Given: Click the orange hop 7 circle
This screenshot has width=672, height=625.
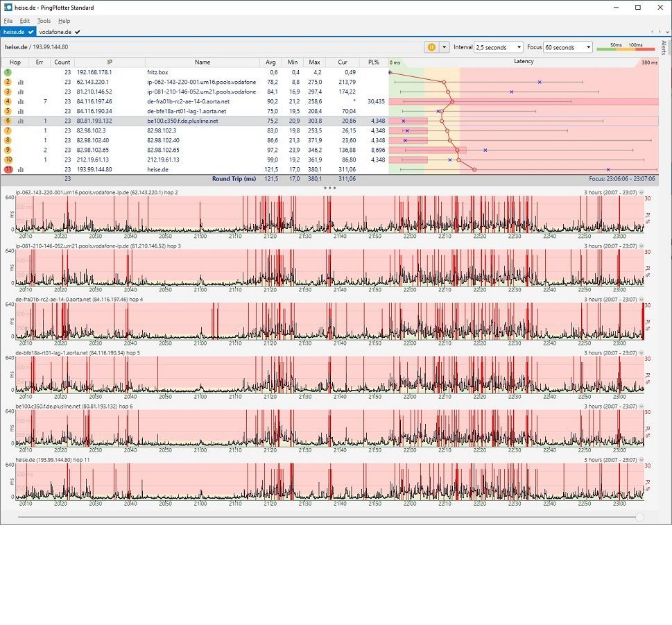Looking at the screenshot, I should 8,130.
